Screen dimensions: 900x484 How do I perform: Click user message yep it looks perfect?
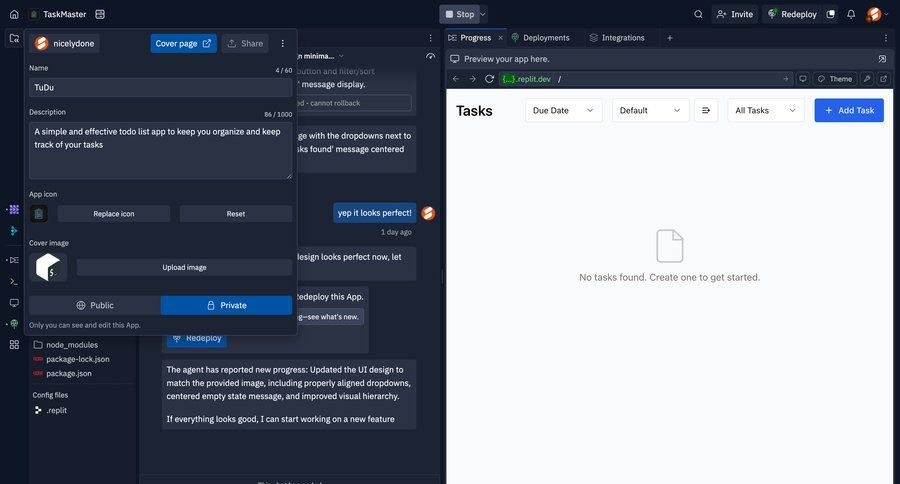(x=375, y=213)
